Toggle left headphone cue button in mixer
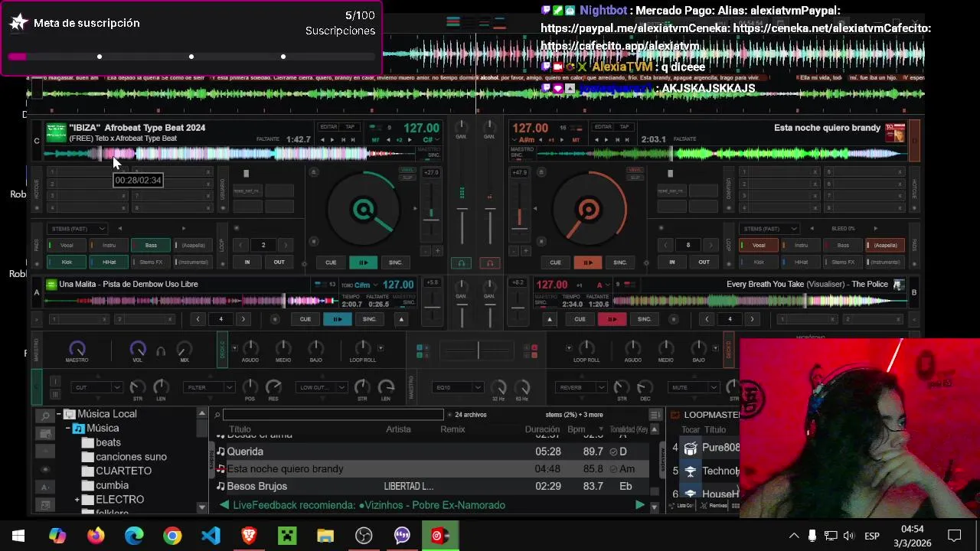 (461, 263)
